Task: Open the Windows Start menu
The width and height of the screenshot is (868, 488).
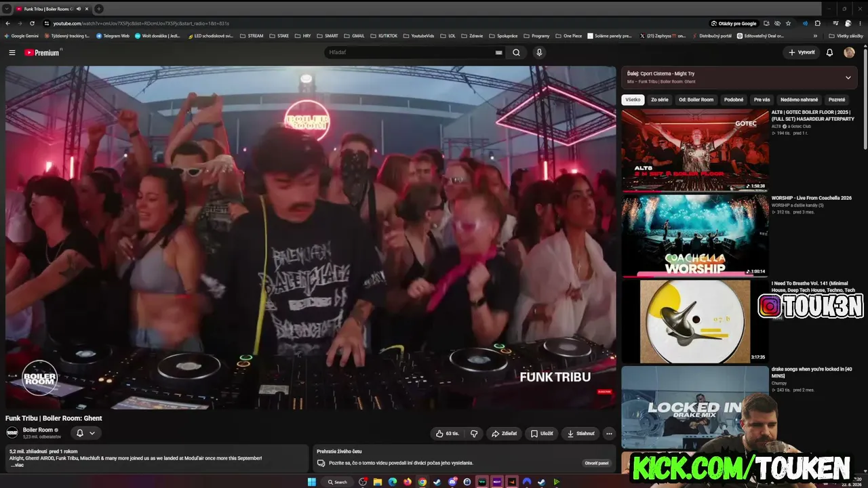Action: point(311,482)
